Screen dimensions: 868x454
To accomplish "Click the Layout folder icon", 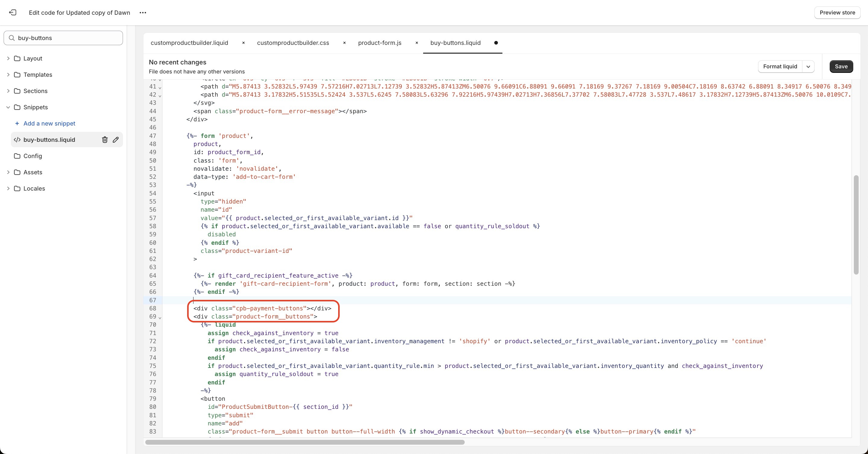I will tap(17, 58).
